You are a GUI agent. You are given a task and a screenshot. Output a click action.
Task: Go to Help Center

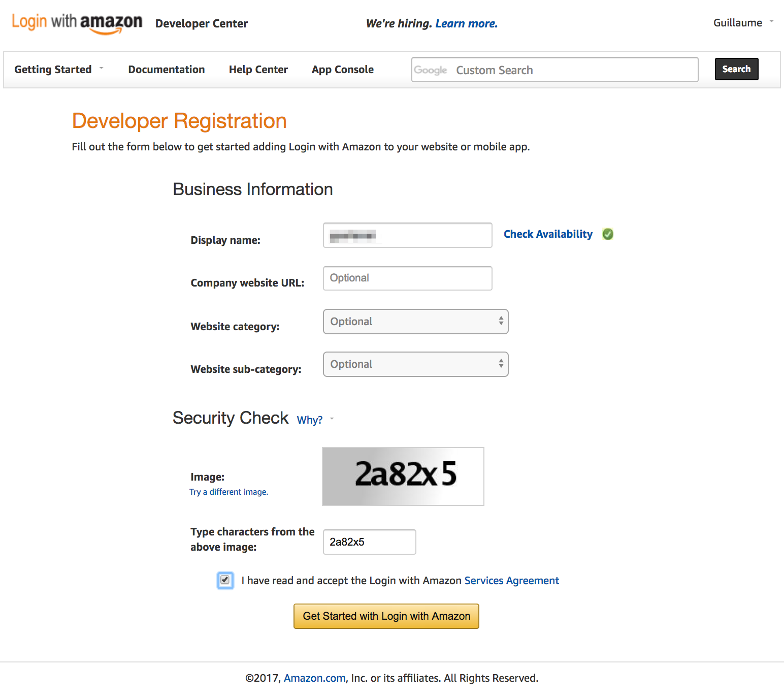(x=258, y=69)
